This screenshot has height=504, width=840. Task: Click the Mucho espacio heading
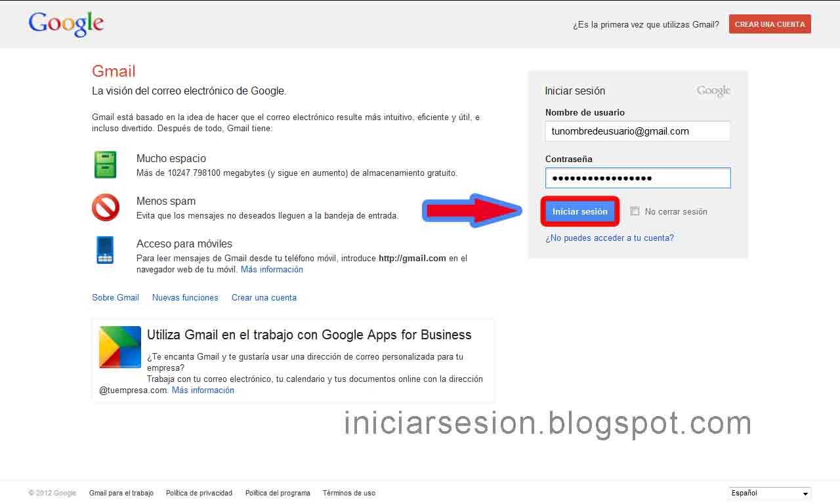point(171,158)
